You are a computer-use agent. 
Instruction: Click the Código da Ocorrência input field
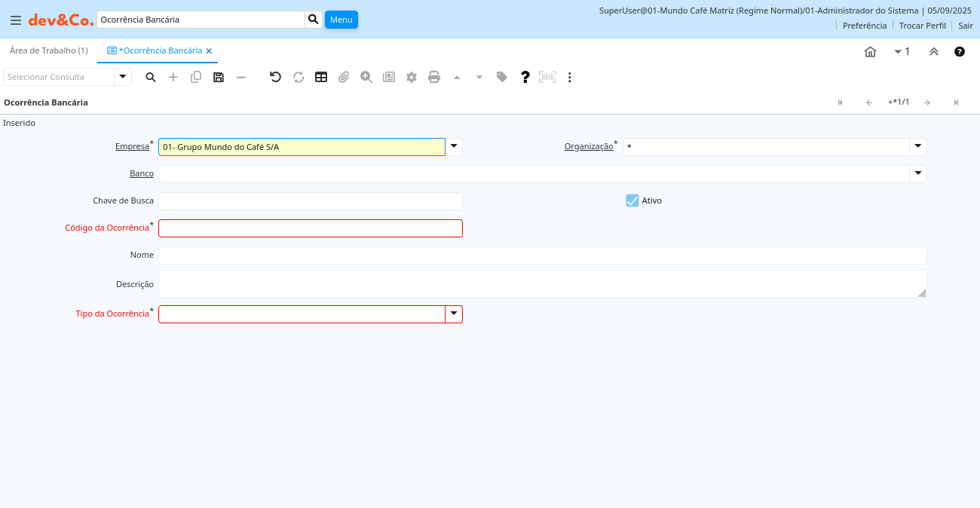click(x=311, y=228)
